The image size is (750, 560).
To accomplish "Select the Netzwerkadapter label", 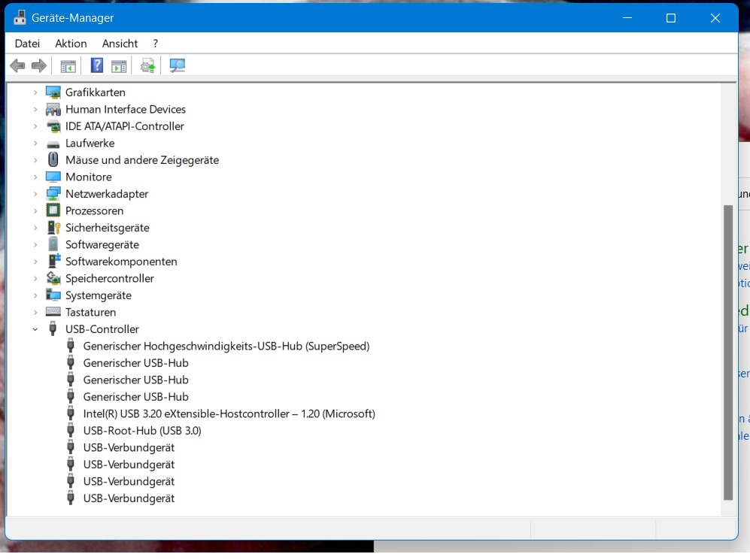I will [107, 194].
